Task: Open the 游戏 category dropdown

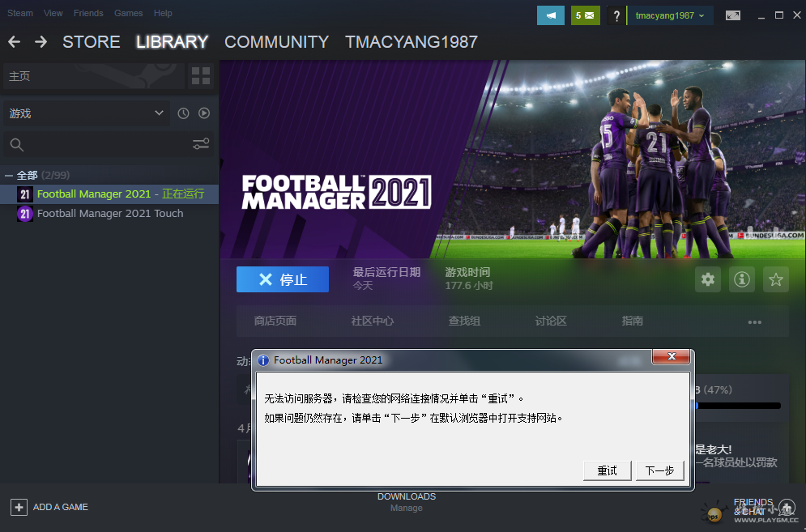Action: point(85,113)
